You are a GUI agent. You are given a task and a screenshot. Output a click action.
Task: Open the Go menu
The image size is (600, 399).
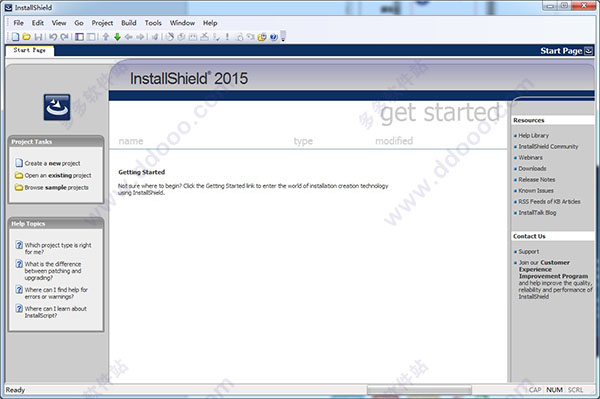(79, 23)
